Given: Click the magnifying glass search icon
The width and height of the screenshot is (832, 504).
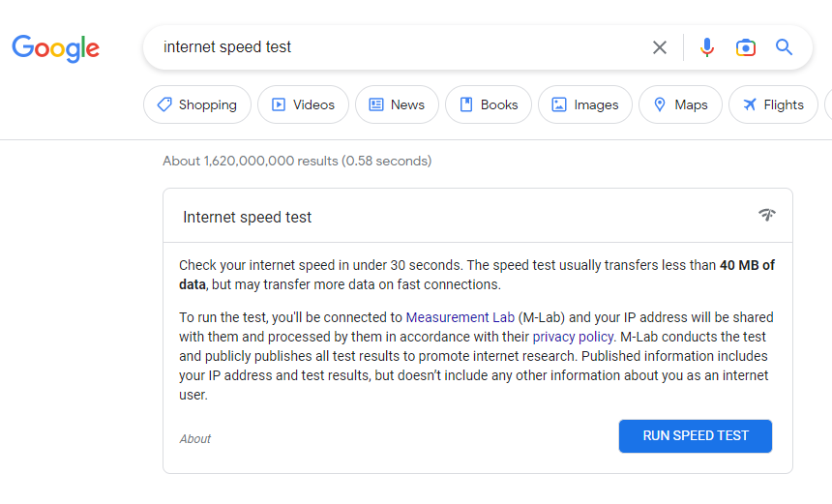Looking at the screenshot, I should tap(785, 47).
